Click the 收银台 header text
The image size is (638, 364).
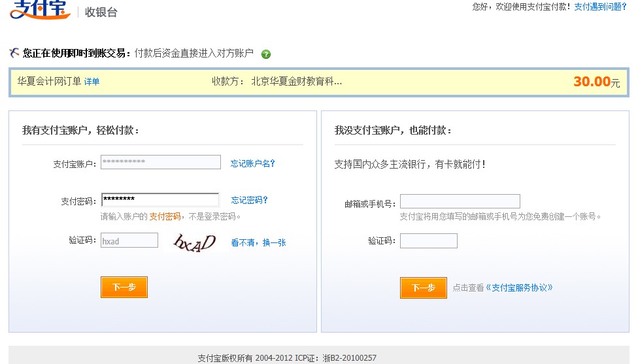pyautogui.click(x=101, y=12)
